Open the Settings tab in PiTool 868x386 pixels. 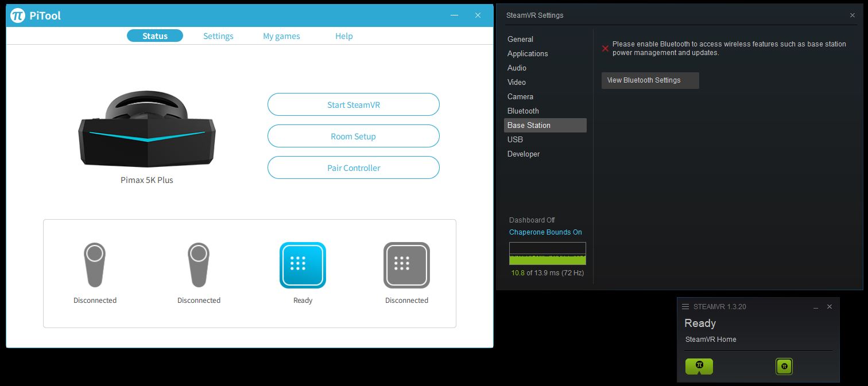[x=218, y=36]
